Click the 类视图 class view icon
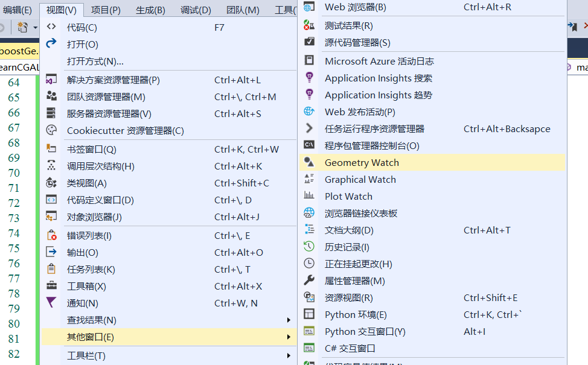Image resolution: width=588 pixels, height=365 pixels. (x=51, y=183)
